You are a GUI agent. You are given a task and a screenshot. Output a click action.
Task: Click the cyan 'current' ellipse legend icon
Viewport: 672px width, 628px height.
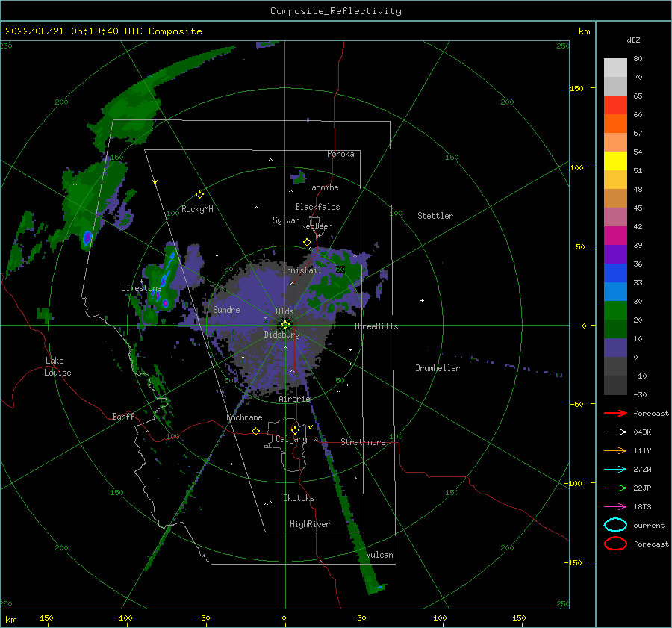click(x=615, y=525)
